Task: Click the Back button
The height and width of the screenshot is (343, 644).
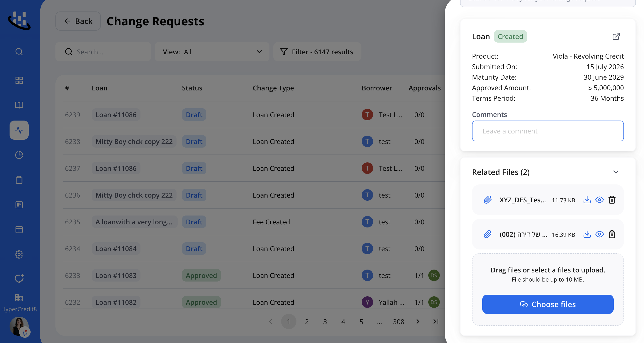Action: tap(78, 21)
